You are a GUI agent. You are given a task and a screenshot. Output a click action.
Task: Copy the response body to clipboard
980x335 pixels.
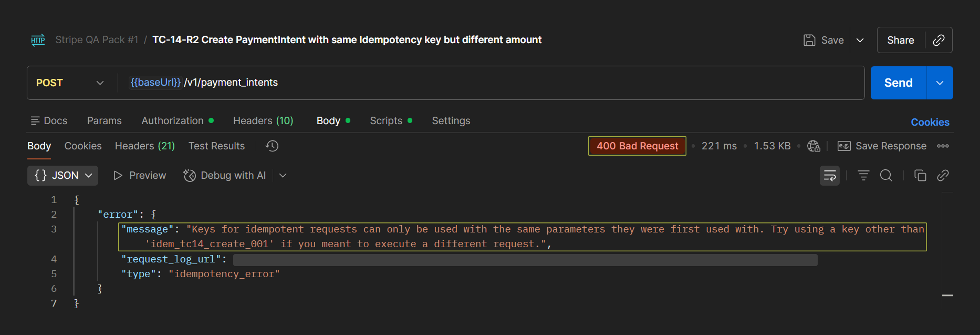pos(920,175)
